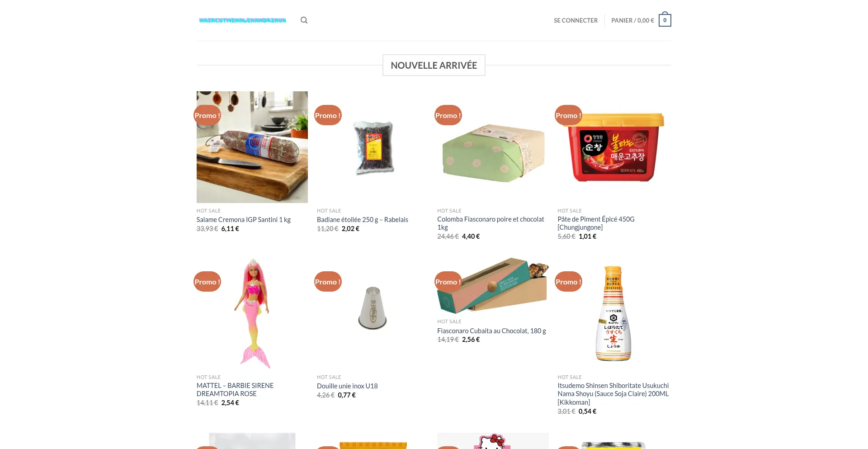Open the SE CONNECTER login link
This screenshot has width=868, height=449.
(576, 20)
